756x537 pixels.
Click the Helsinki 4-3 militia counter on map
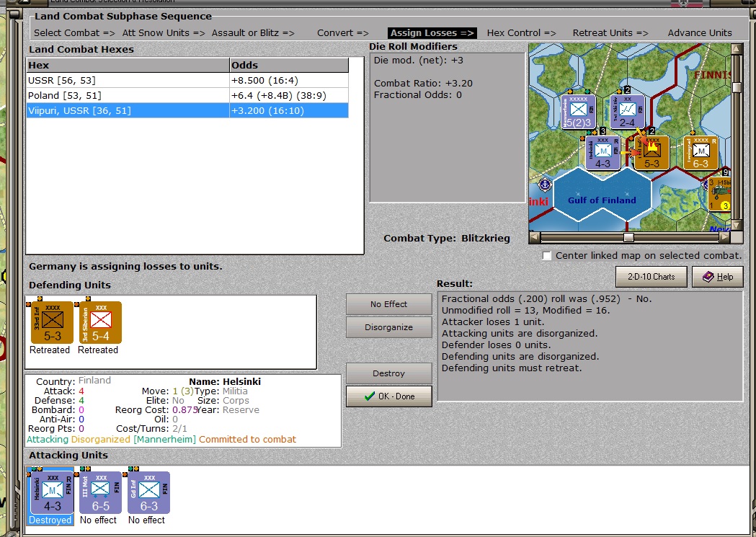coord(602,153)
